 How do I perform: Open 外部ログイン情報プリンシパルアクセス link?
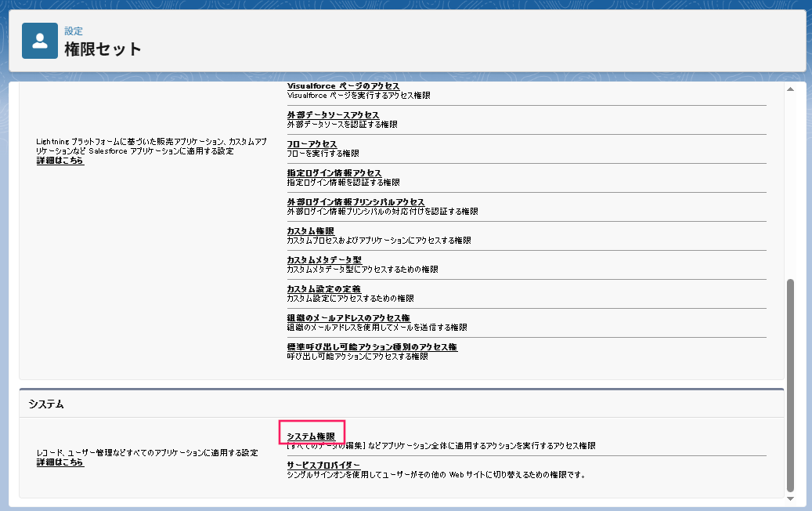click(x=355, y=202)
